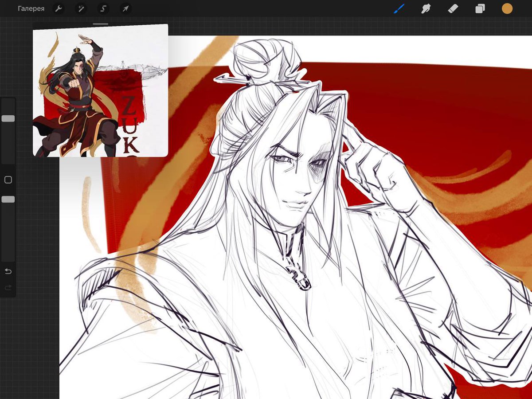Tap the square modify button in sidebar
The width and height of the screenshot is (532, 399).
pos(8,180)
